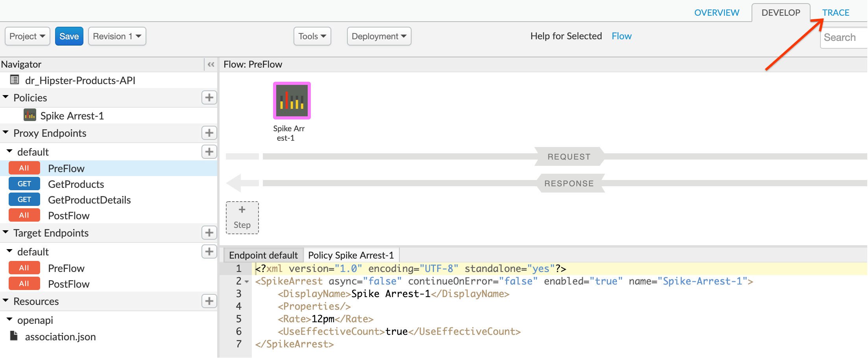Collapse the openapi resource folder
The image size is (868, 358).
tap(9, 319)
